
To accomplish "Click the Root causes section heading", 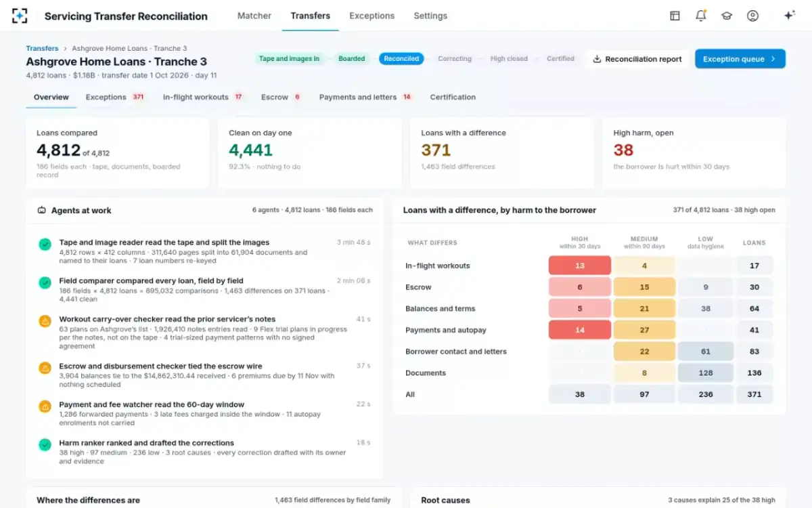I will (x=445, y=501).
